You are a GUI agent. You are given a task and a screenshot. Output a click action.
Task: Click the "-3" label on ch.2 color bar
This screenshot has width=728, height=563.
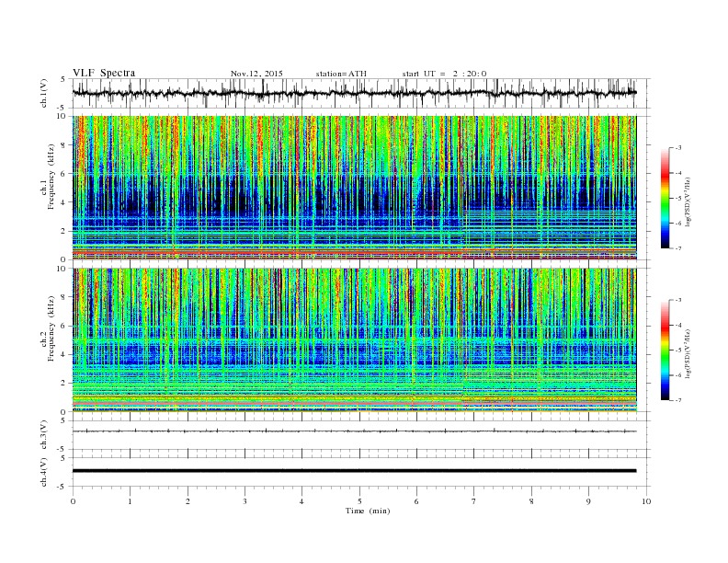pos(678,300)
